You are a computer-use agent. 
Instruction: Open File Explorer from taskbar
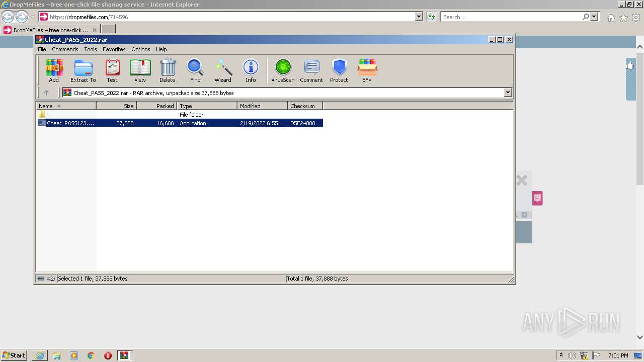[x=57, y=355]
